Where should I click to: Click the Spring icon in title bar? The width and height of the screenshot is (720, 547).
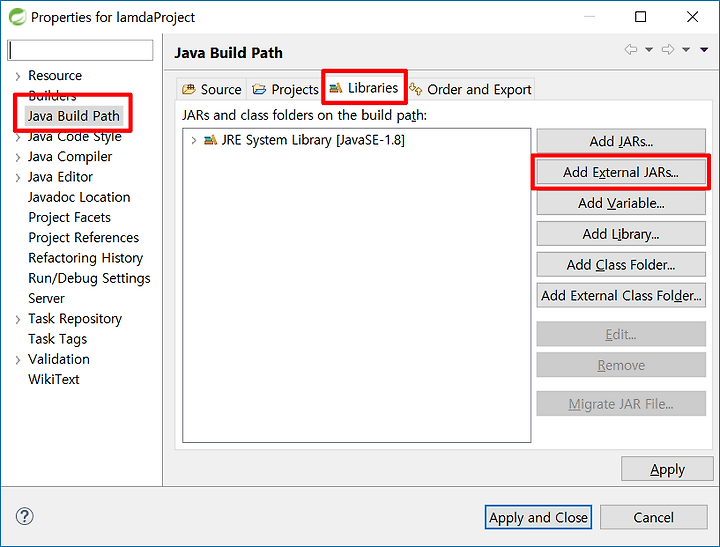[17, 17]
